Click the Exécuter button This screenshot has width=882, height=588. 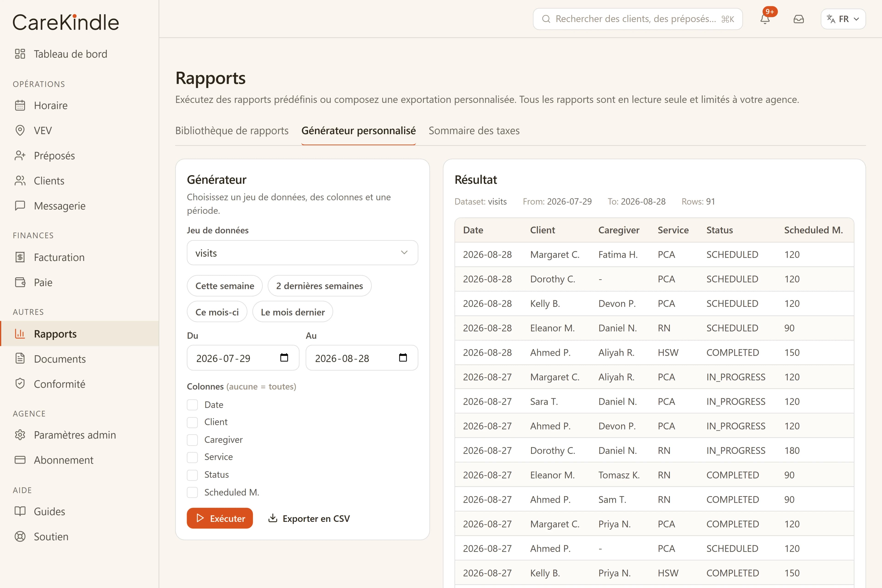tap(220, 518)
